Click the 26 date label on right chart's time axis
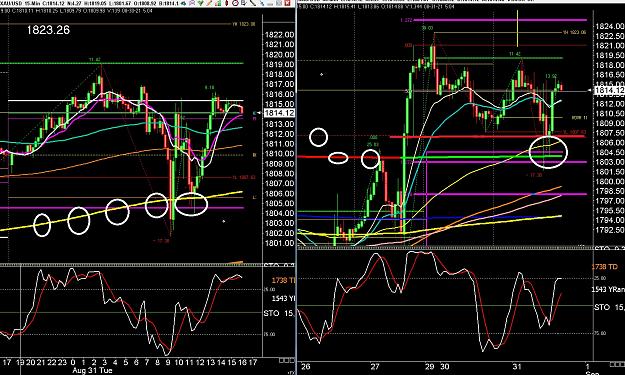 coord(306,367)
